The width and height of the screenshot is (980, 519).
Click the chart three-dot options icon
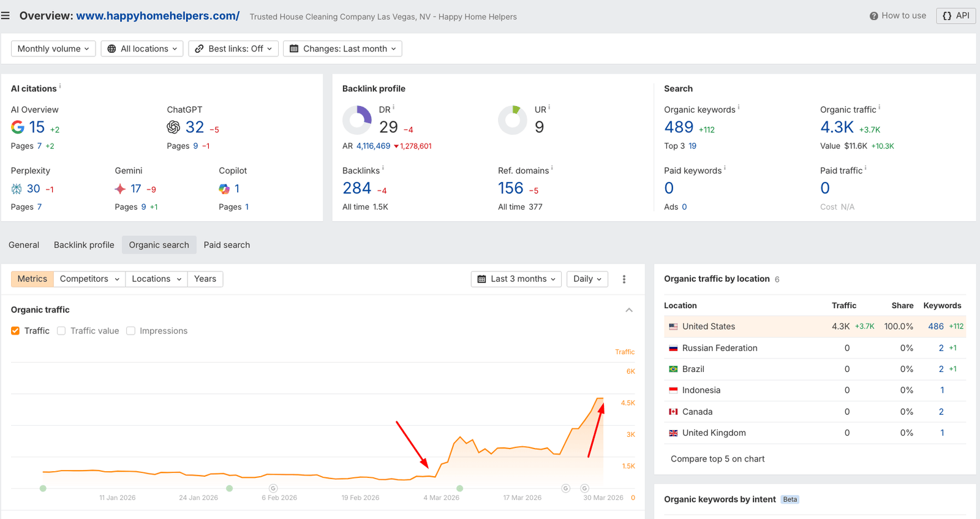pos(624,279)
